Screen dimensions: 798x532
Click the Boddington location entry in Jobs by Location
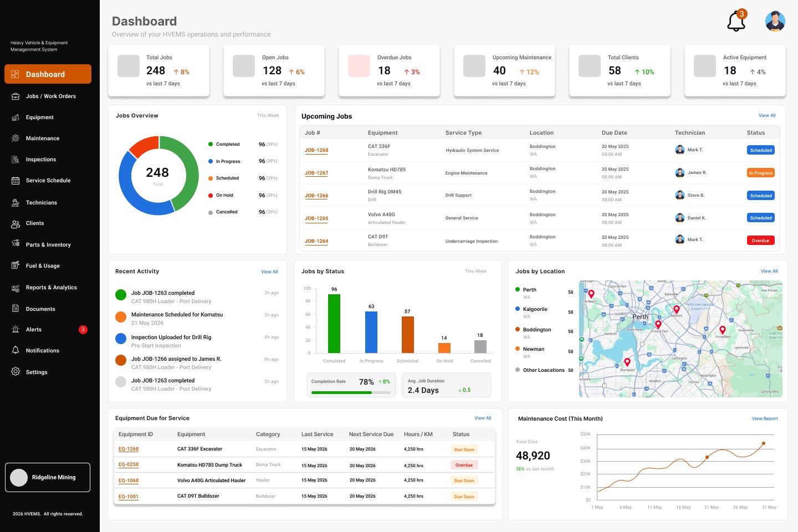(x=544, y=332)
